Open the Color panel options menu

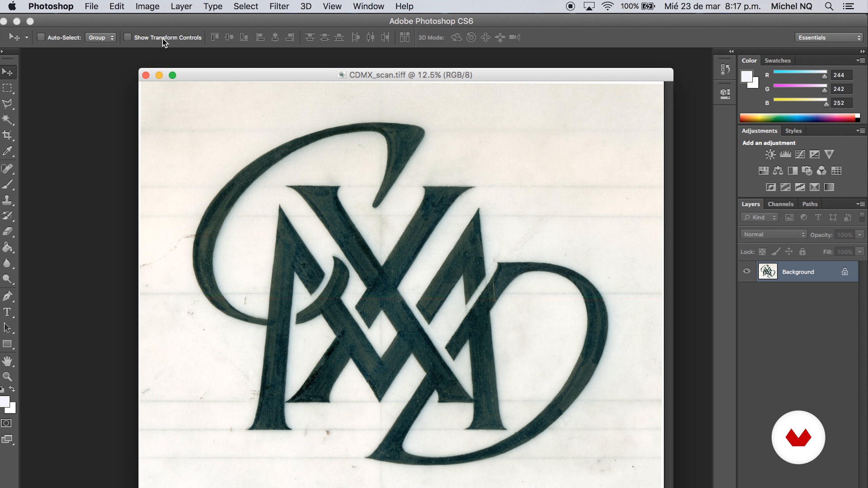click(x=860, y=61)
